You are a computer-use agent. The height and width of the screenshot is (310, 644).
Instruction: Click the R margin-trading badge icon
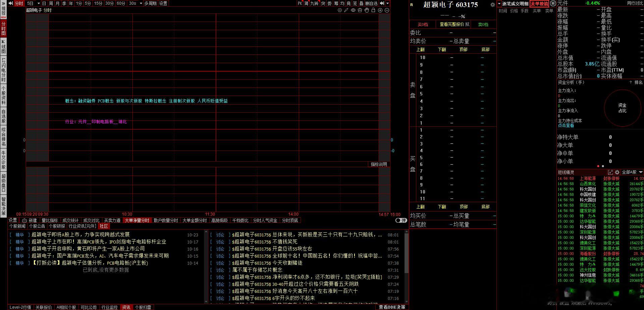pos(412,5)
